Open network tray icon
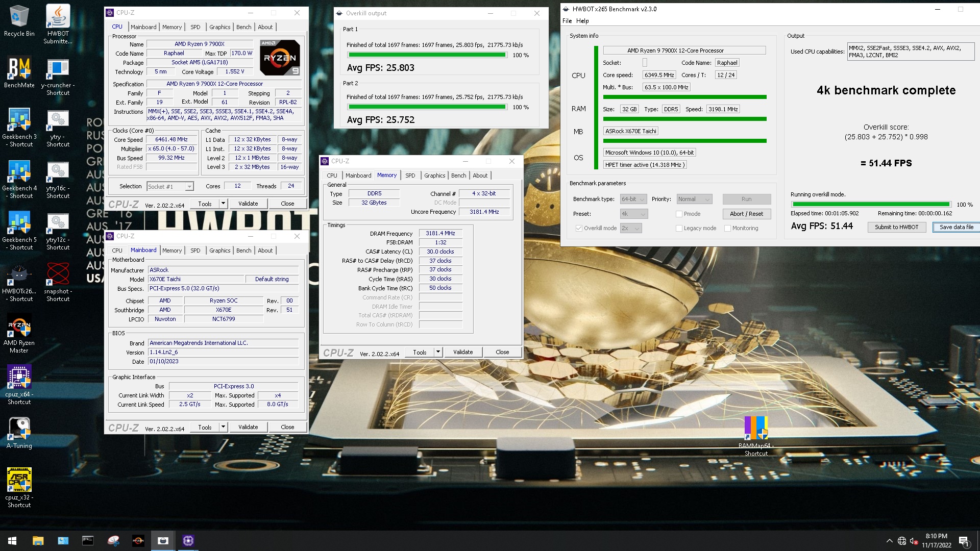This screenshot has height=551, width=980. point(902,541)
